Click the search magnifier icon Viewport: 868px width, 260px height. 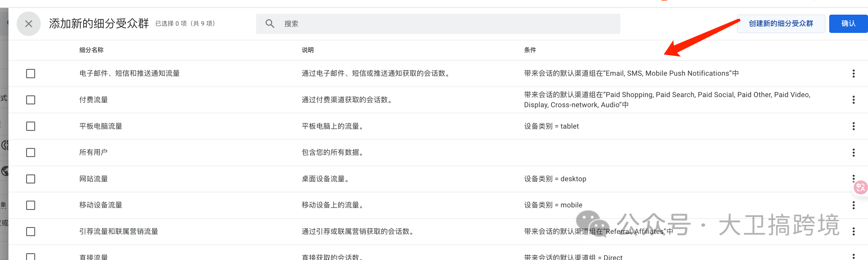coord(270,24)
